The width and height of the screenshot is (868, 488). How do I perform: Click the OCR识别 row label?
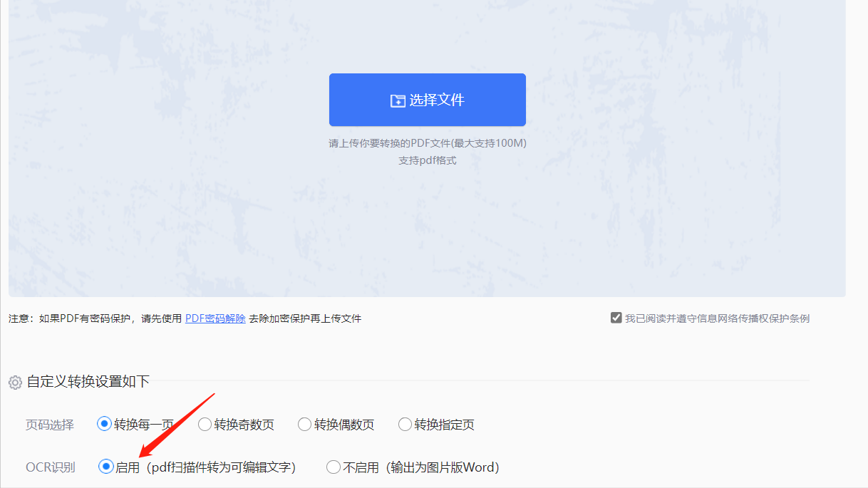point(51,467)
